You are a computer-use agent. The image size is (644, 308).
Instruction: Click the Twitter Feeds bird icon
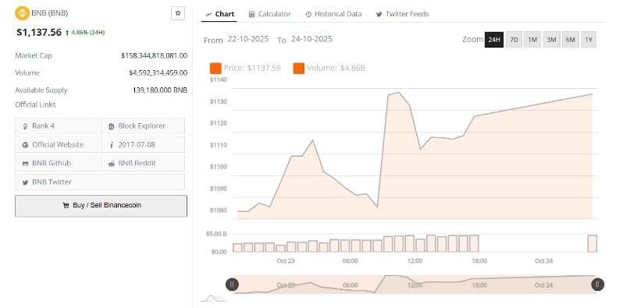(x=379, y=14)
